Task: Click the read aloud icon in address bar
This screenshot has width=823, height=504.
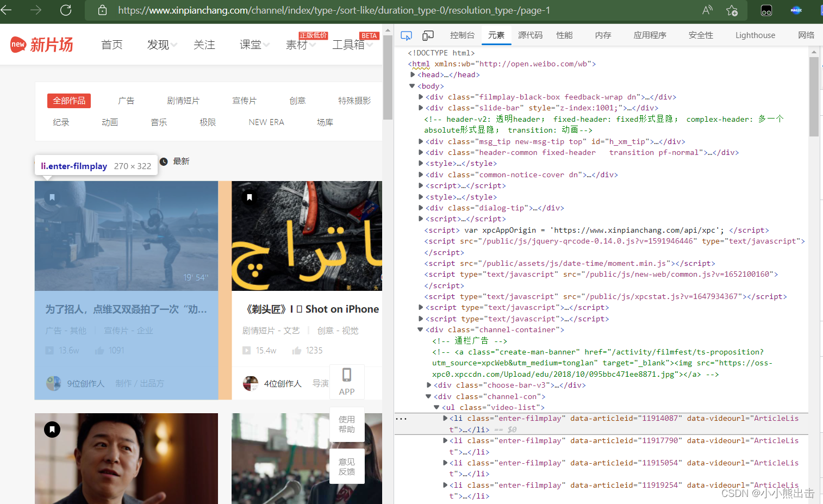Action: 707,10
